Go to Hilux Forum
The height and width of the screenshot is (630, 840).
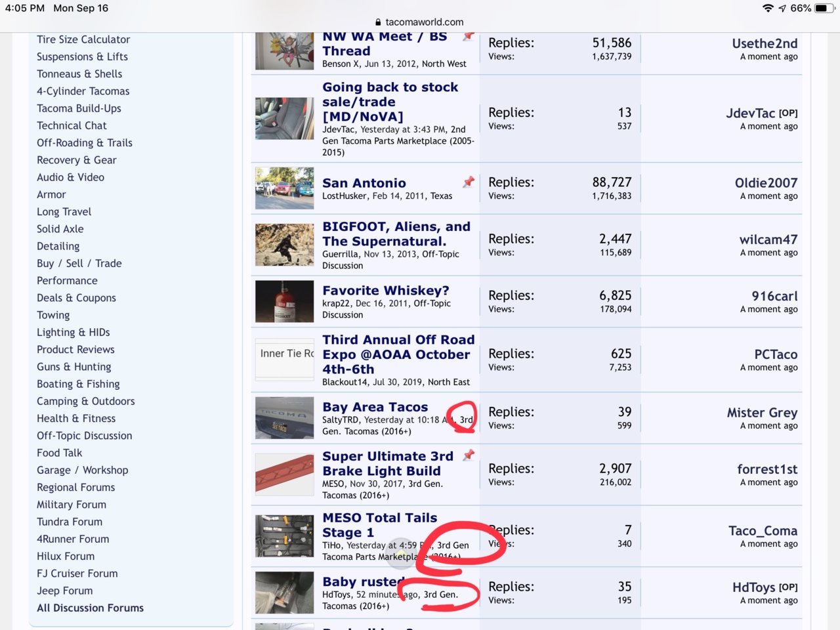coord(66,556)
